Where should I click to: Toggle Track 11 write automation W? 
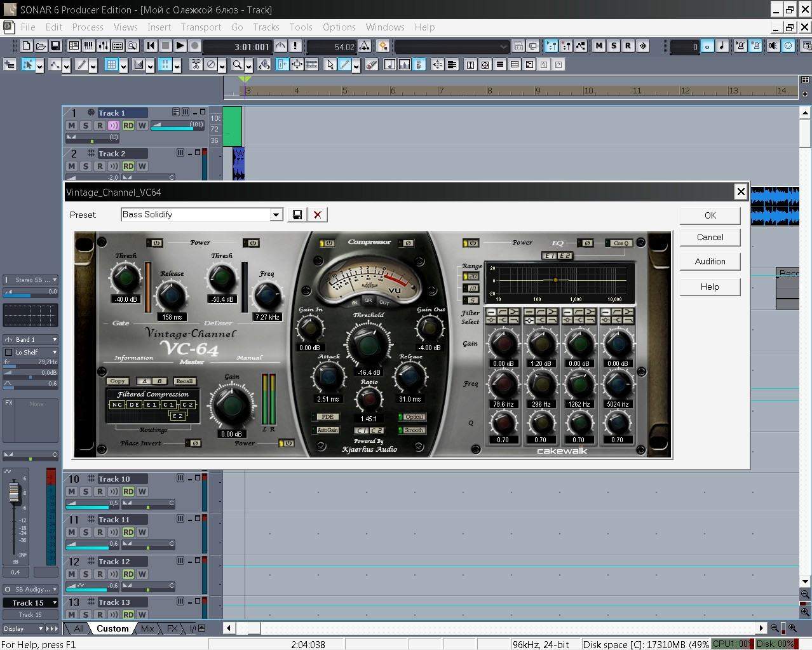142,532
